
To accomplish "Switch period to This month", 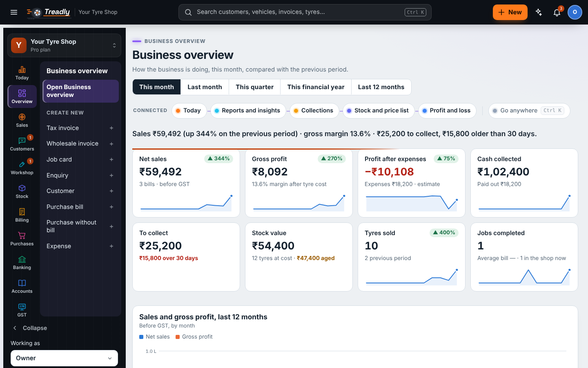I will 156,87.
